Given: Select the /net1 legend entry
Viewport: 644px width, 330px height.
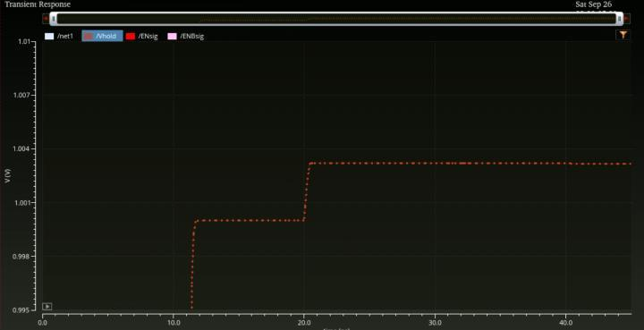Looking at the screenshot, I should (59, 36).
